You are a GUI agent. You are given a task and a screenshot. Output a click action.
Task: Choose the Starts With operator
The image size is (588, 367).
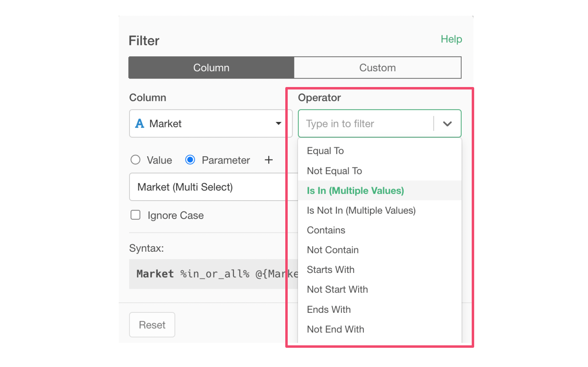(x=330, y=270)
